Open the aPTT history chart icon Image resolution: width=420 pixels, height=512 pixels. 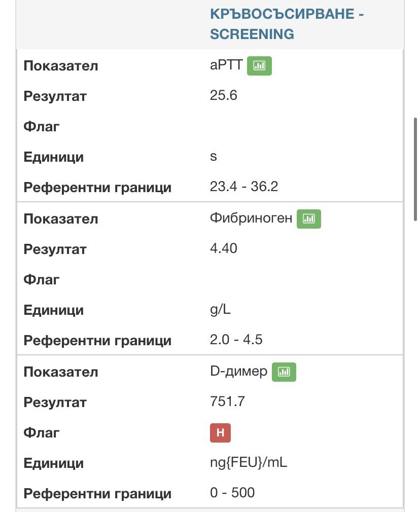259,66
